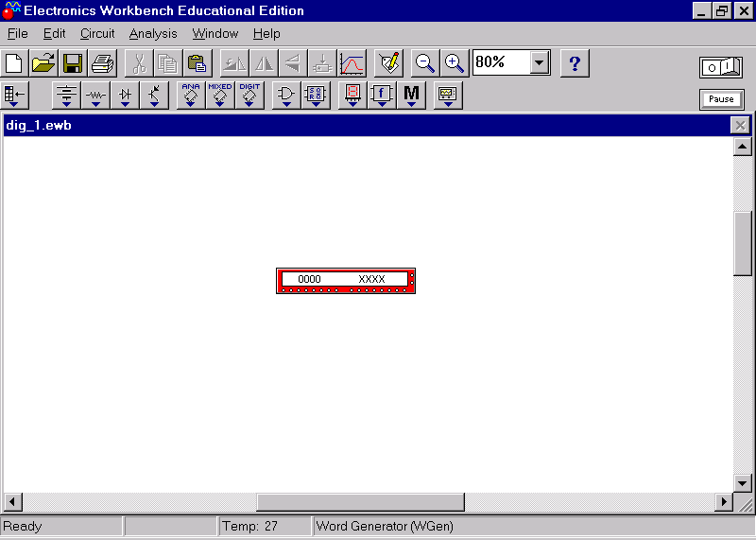Display analysis graphs
756x540 pixels.
pyautogui.click(x=352, y=63)
